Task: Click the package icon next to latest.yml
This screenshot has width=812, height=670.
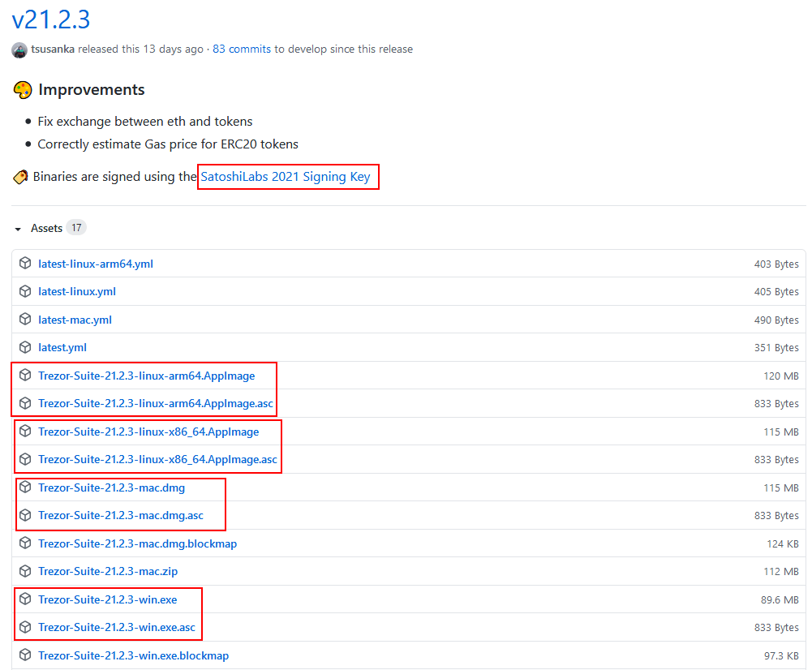Action: pyautogui.click(x=25, y=347)
